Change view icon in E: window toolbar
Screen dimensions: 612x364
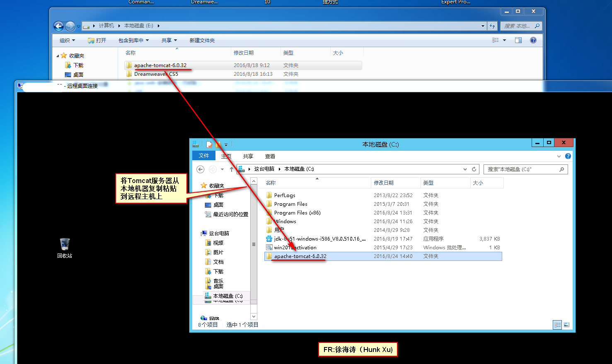[x=496, y=40]
